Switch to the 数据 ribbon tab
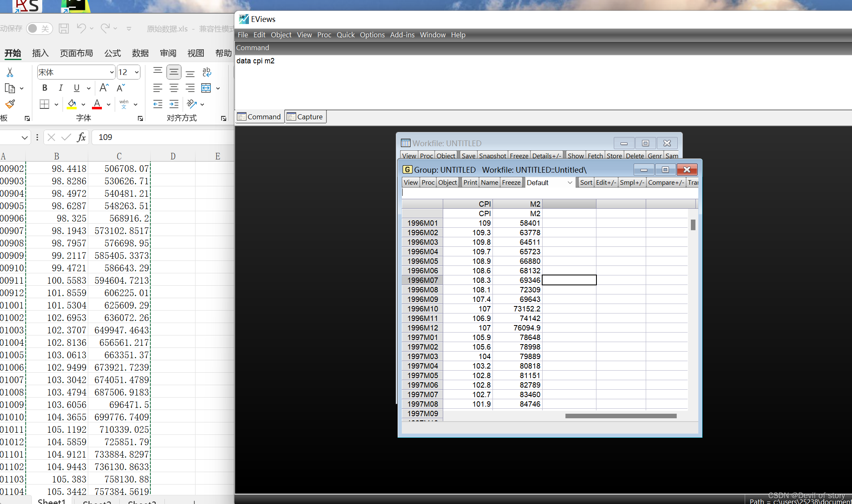This screenshot has width=852, height=504. click(140, 53)
